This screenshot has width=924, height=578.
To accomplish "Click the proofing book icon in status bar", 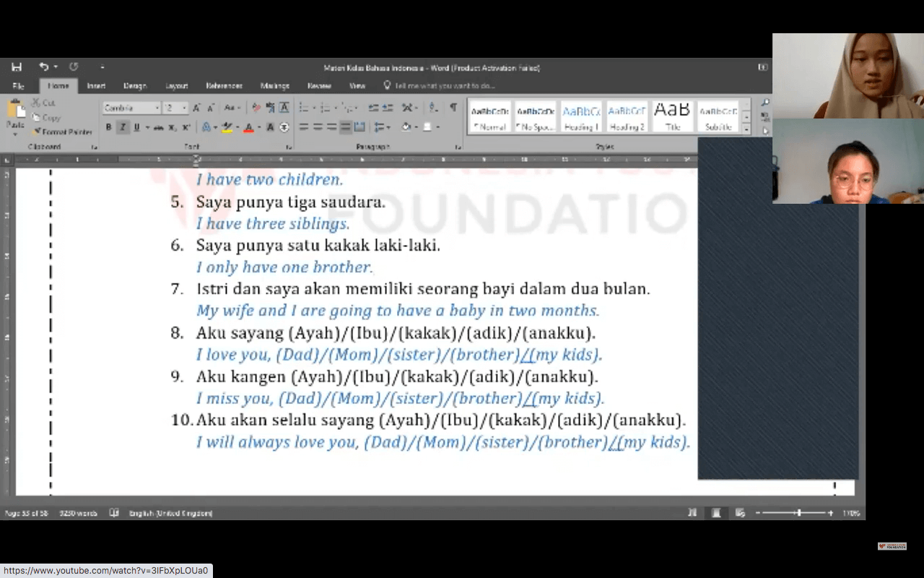I will (114, 513).
